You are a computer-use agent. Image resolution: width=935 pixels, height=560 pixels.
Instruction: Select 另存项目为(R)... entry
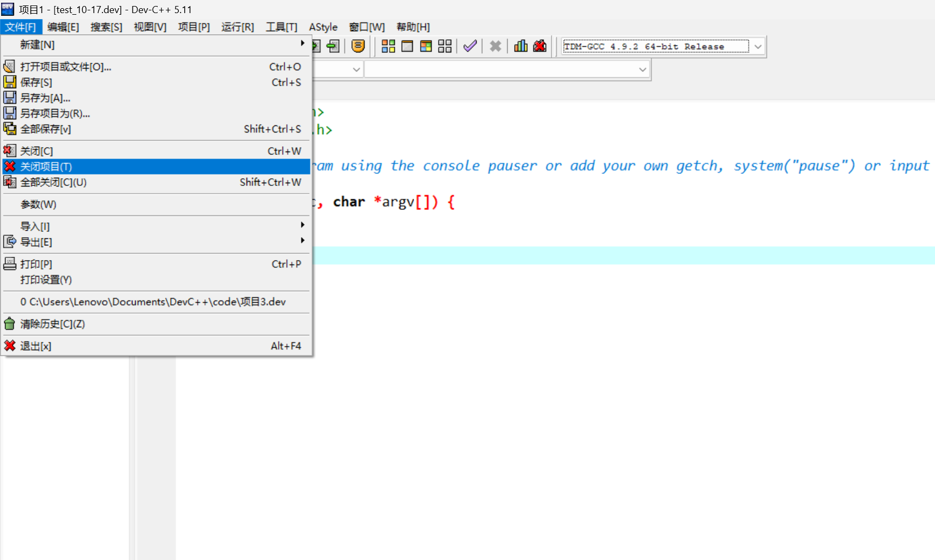click(x=156, y=113)
